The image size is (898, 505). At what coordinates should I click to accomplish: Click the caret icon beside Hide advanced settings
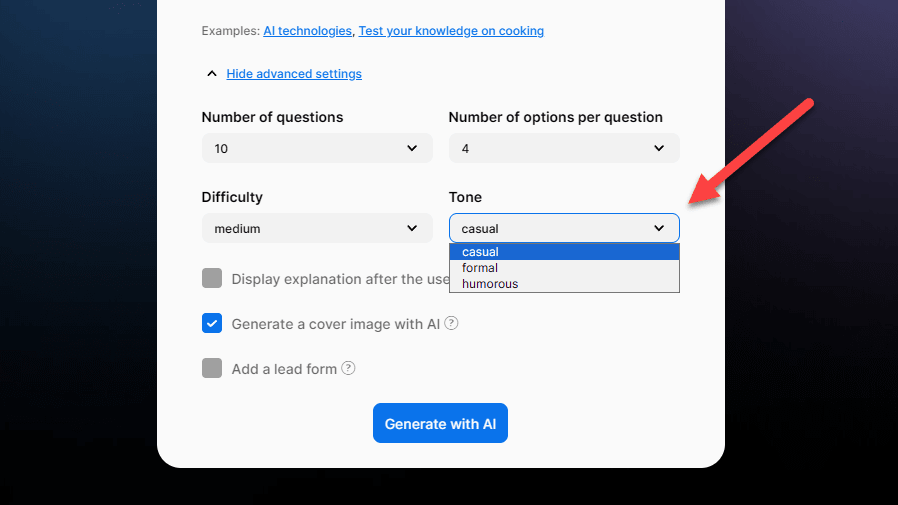pos(212,74)
